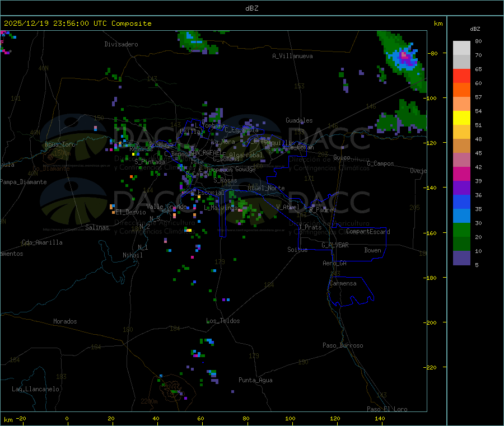Click the Valle_Grande location label
This screenshot has height=426, width=504.
click(166, 207)
